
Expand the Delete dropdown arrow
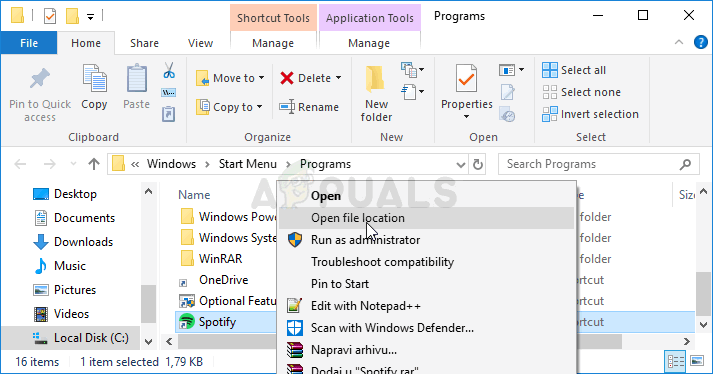tap(338, 78)
